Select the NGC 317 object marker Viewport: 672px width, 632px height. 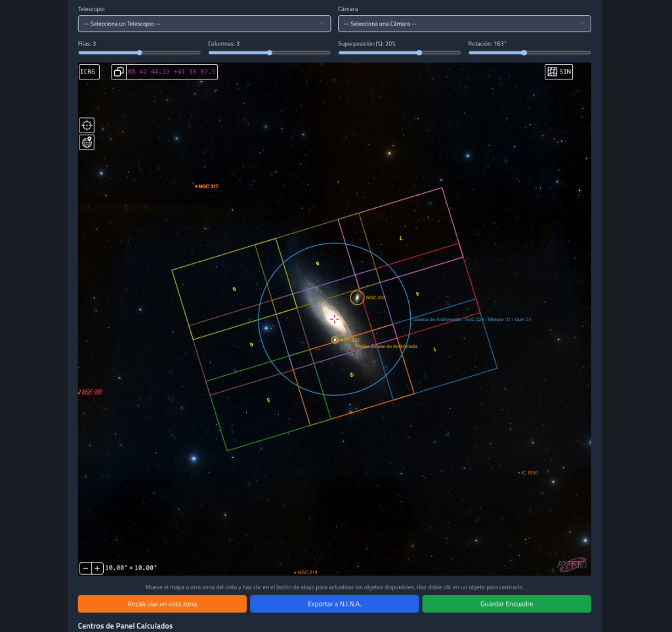(x=196, y=186)
